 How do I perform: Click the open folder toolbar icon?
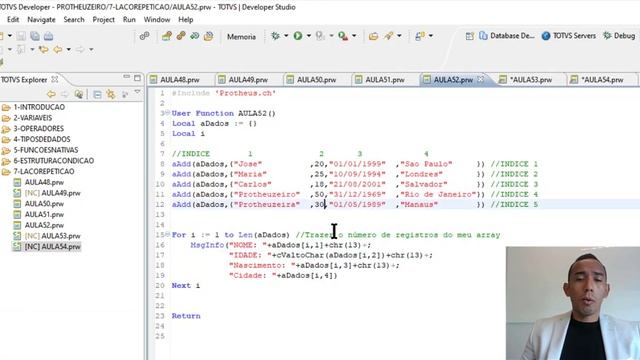point(373,36)
